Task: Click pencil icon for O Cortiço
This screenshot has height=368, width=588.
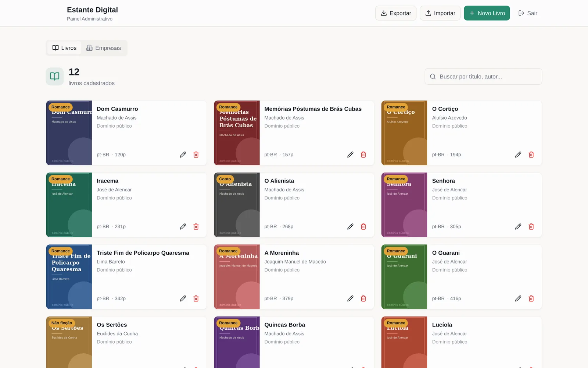Action: 518,155
